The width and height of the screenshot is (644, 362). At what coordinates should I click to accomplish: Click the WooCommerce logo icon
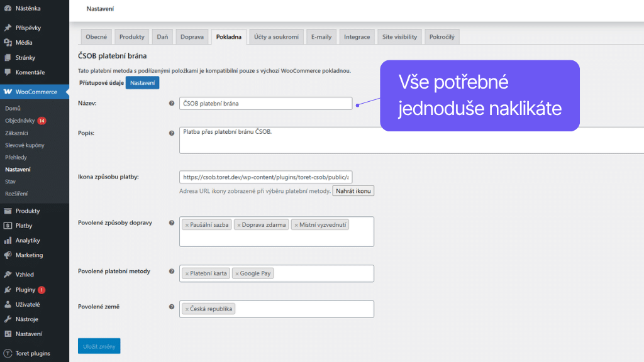click(x=8, y=92)
